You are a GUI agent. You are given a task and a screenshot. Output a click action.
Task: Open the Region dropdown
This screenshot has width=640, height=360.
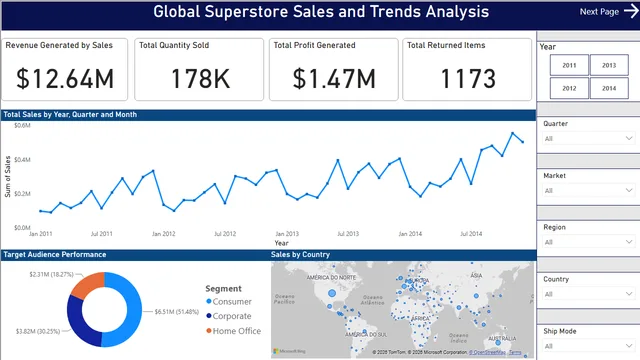click(588, 242)
